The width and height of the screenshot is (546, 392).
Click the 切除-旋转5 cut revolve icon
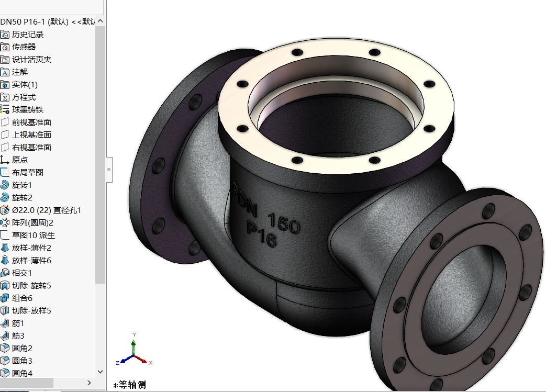pos(5,285)
